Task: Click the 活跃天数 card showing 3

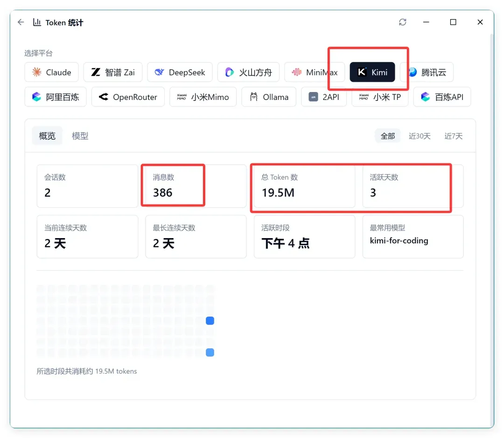Action: click(413, 186)
